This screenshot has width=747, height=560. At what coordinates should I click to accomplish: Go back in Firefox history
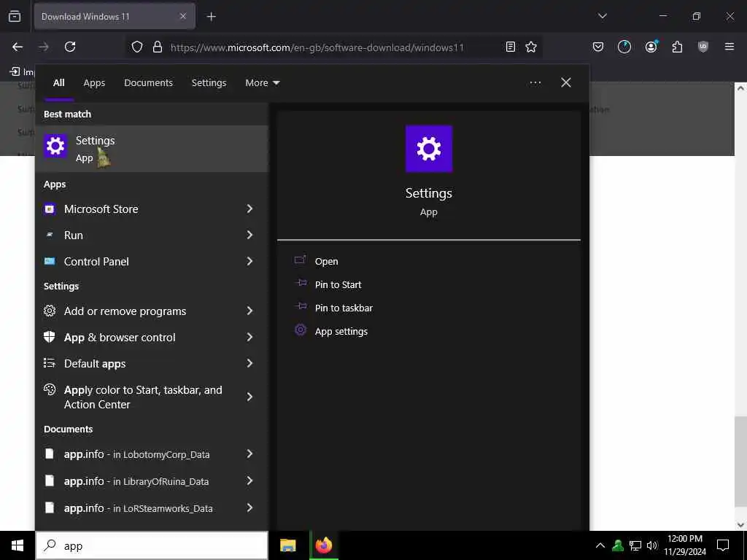18,47
